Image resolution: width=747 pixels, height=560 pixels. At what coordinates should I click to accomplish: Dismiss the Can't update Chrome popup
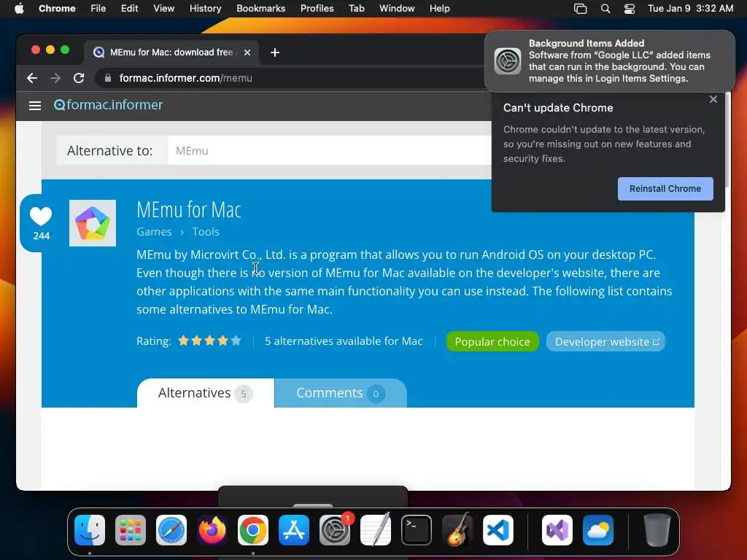pyautogui.click(x=713, y=99)
